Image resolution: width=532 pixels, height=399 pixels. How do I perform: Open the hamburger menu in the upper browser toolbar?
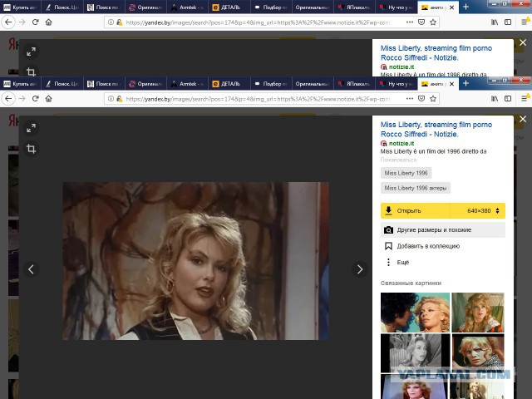pos(525,22)
